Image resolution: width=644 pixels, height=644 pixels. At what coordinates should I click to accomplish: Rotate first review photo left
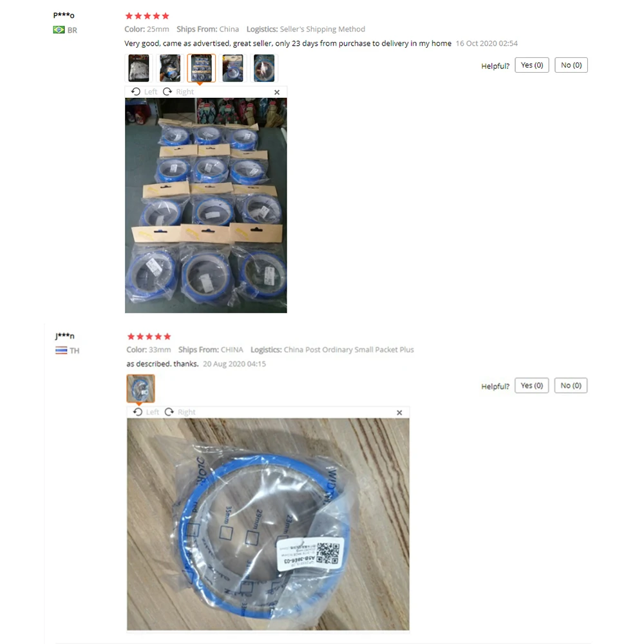[x=144, y=91]
